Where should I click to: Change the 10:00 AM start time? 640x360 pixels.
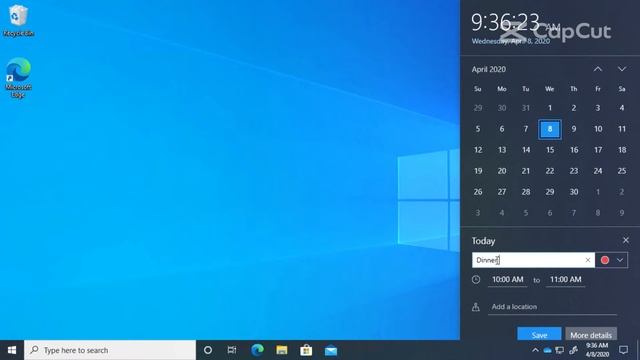tap(507, 280)
